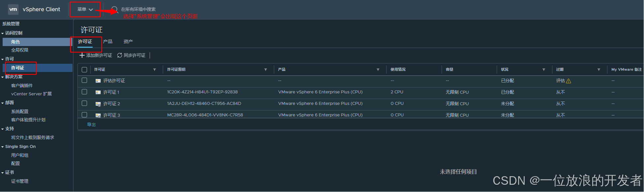
Task: Collapse the 部署 tree section
Action: 3,103
